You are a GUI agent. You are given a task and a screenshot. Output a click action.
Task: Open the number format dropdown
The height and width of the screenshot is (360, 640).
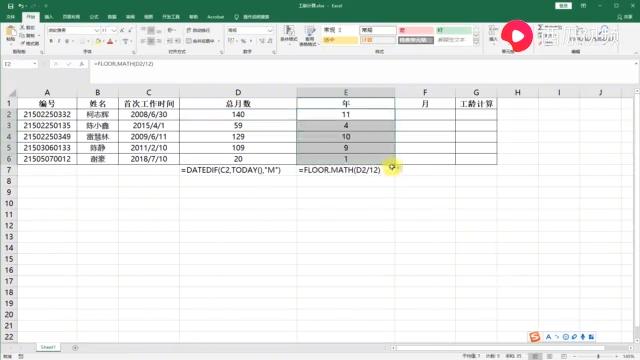[x=270, y=30]
